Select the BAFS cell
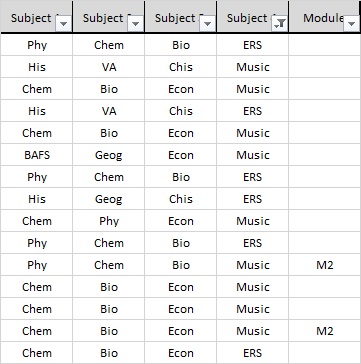Image resolution: width=361 pixels, height=364 pixels. pyautogui.click(x=37, y=155)
